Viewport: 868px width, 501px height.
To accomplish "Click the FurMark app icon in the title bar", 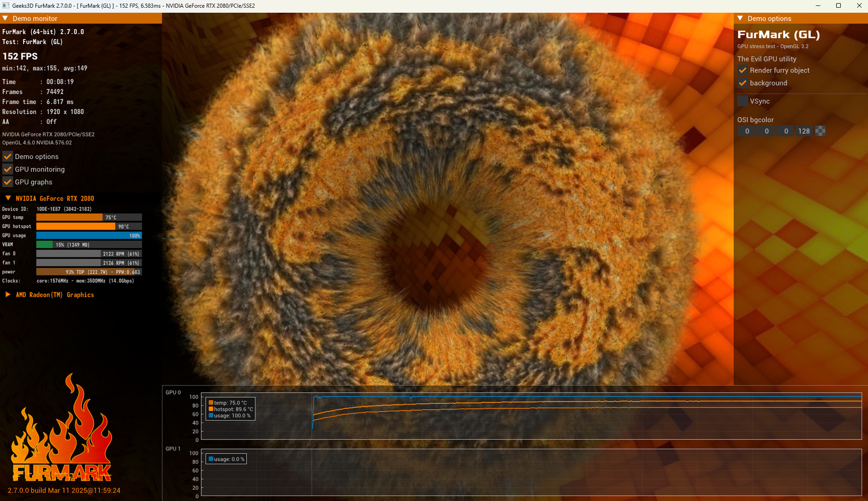I will (x=5, y=5).
